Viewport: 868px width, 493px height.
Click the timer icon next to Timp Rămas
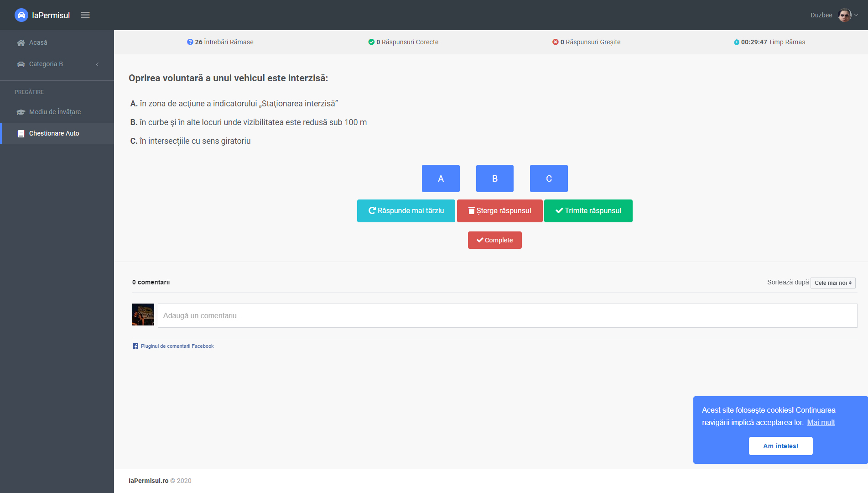[x=736, y=42]
